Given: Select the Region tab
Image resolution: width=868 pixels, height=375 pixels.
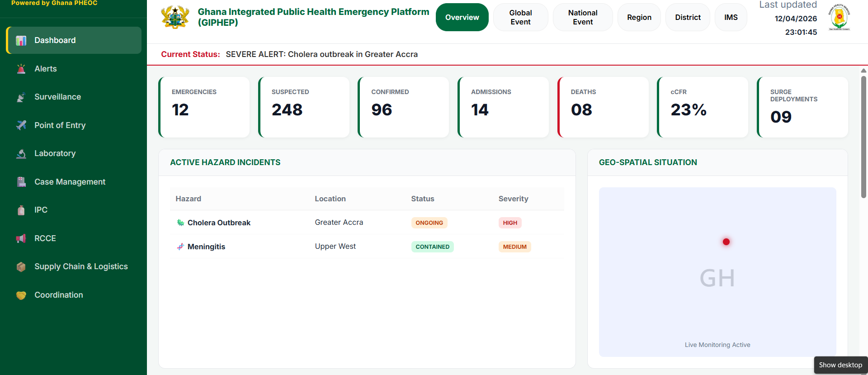Looking at the screenshot, I should point(639,17).
